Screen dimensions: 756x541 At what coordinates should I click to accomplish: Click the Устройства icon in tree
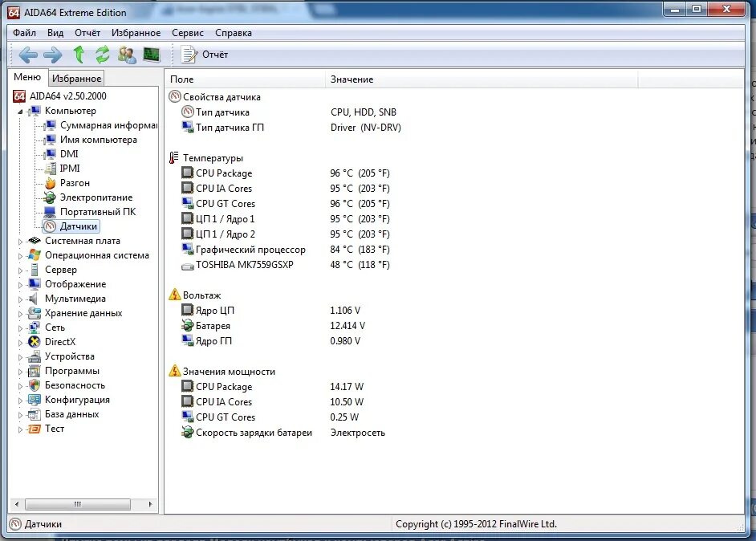[35, 356]
